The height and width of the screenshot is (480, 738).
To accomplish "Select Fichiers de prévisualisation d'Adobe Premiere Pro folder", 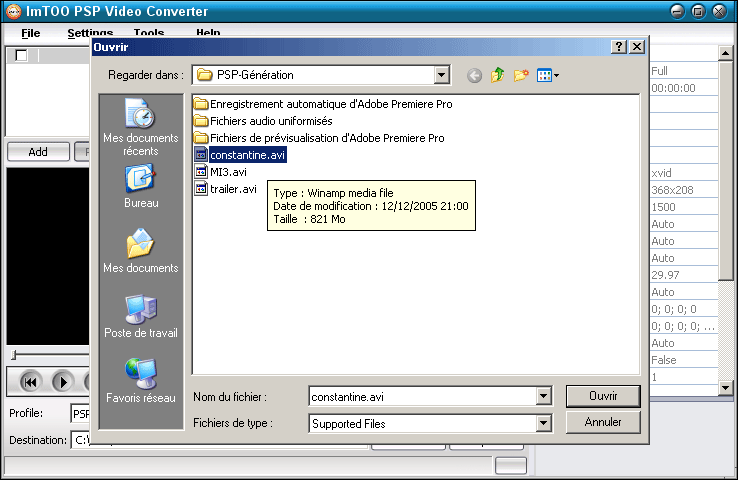I will pyautogui.click(x=319, y=138).
